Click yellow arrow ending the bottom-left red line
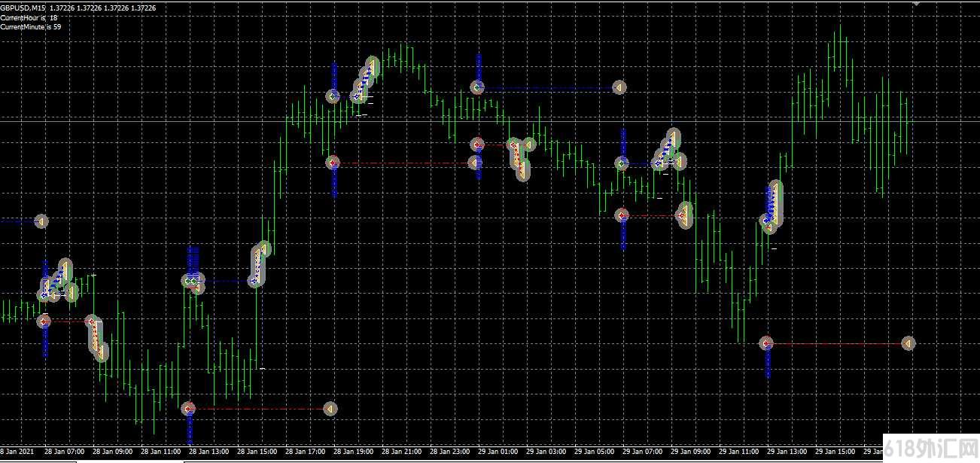Viewport: 980px width, 463px height. click(330, 409)
